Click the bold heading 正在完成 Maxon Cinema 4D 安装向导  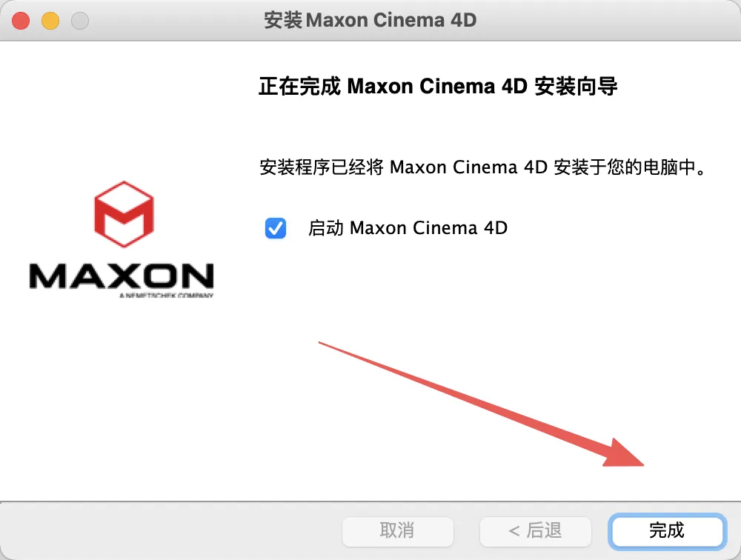click(x=438, y=87)
